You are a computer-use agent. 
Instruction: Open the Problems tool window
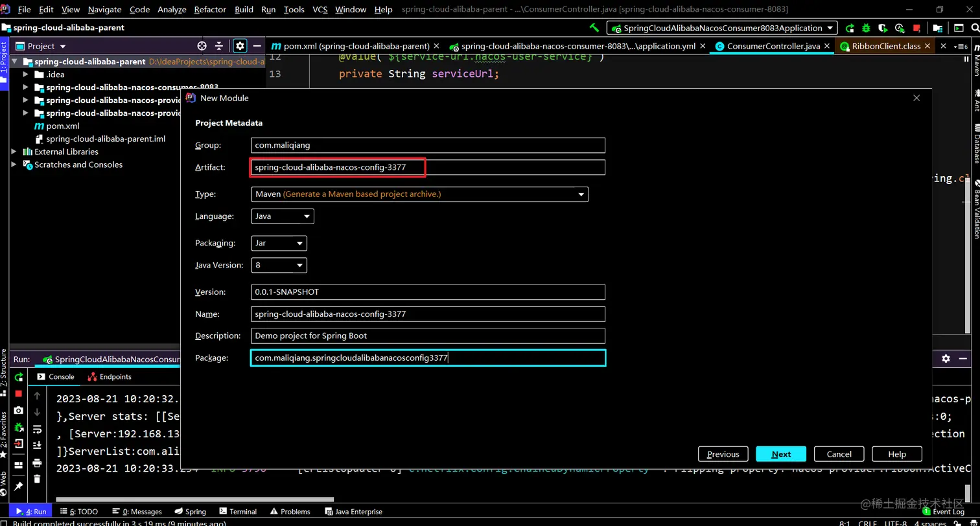click(x=290, y=512)
